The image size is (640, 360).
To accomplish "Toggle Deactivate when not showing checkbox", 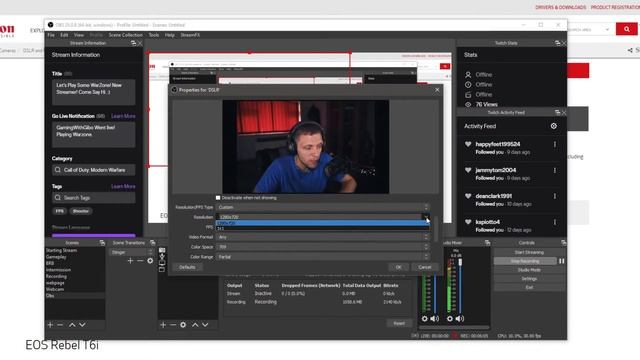I will click(218, 198).
